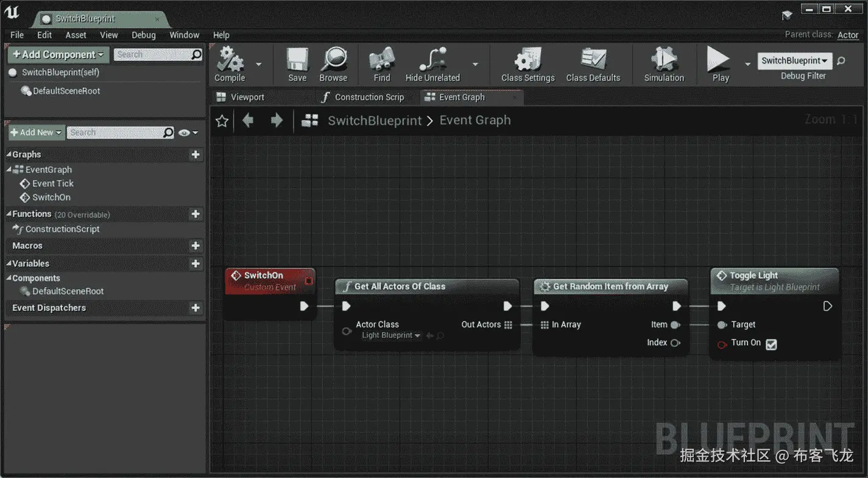This screenshot has width=868, height=478.
Task: Select ConstructionScript in the Functions list
Action: 62,229
